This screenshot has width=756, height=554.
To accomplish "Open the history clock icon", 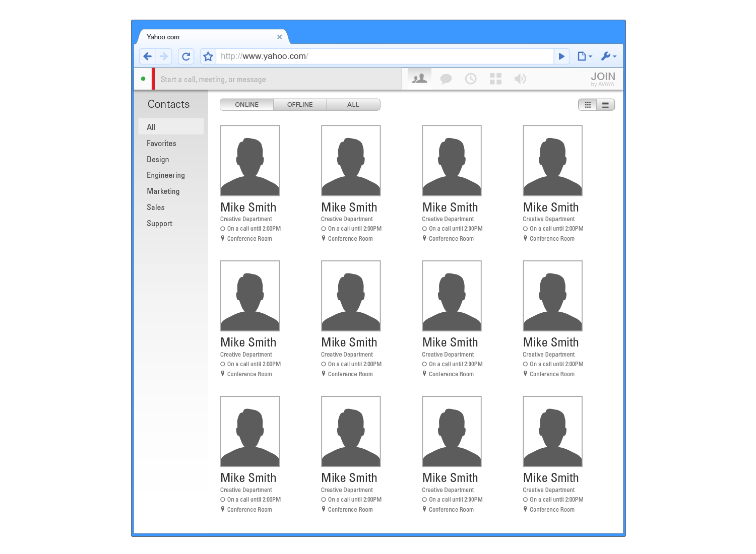I will [x=471, y=79].
